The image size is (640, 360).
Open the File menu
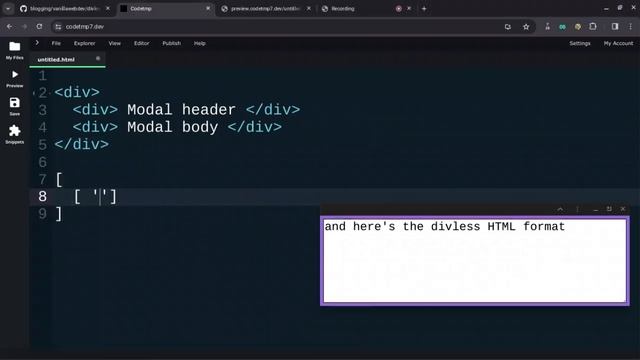click(56, 43)
